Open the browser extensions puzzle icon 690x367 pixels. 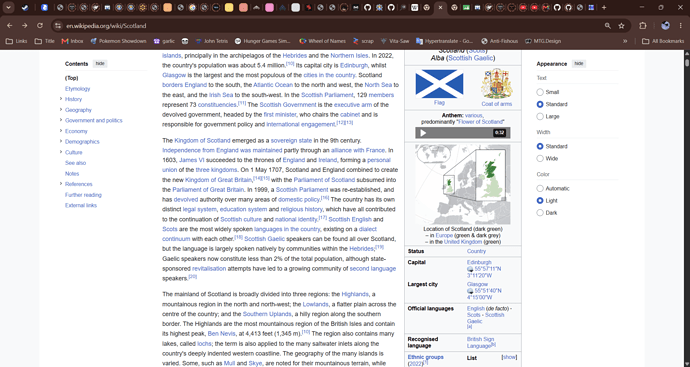642,26
